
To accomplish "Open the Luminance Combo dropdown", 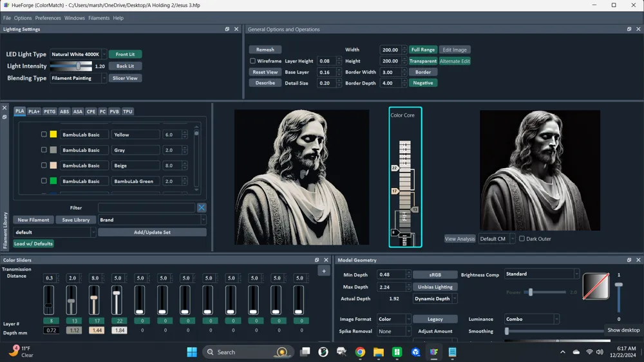I will point(531,319).
